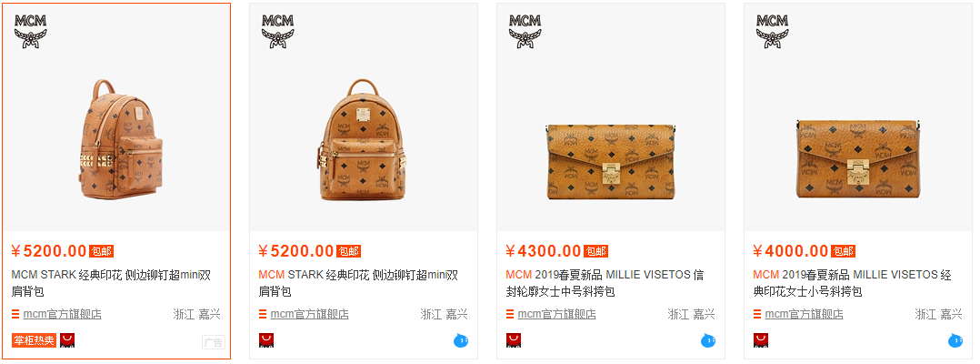The width and height of the screenshot is (980, 364).
Task: Open MILLIE VISETOS 经典印花 small bag title
Action: [853, 283]
